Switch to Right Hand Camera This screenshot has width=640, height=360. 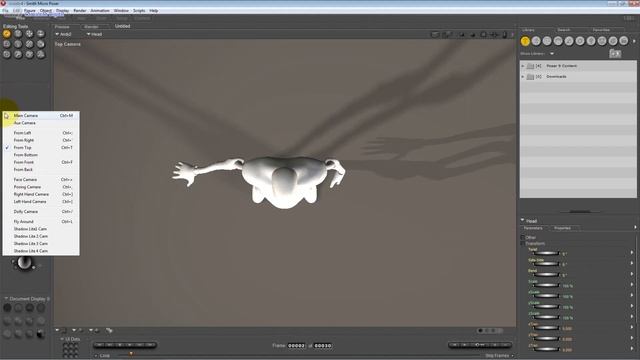point(41,194)
